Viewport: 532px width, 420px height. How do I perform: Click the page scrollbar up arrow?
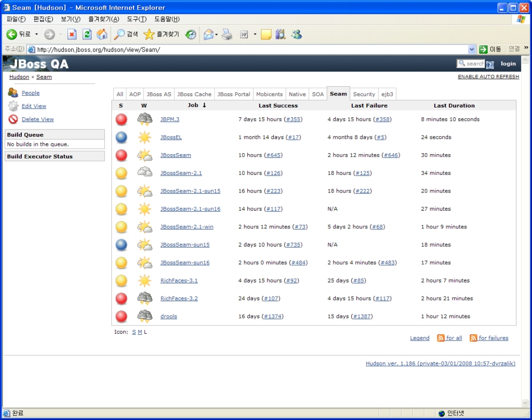(525, 60)
